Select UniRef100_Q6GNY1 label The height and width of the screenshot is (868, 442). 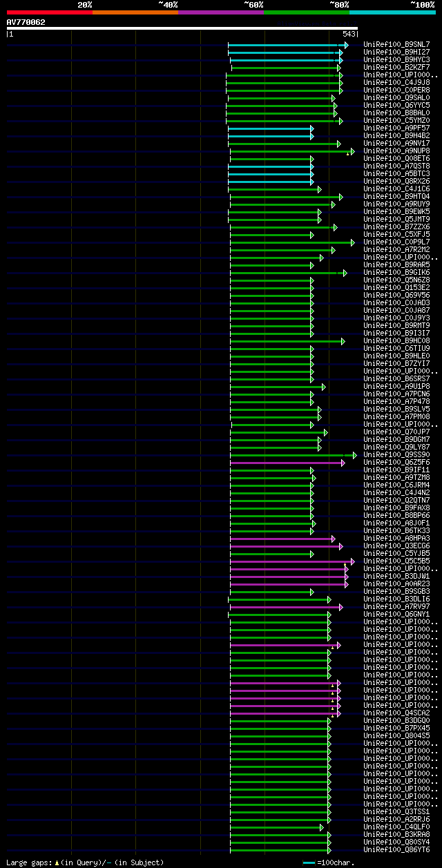coord(396,615)
